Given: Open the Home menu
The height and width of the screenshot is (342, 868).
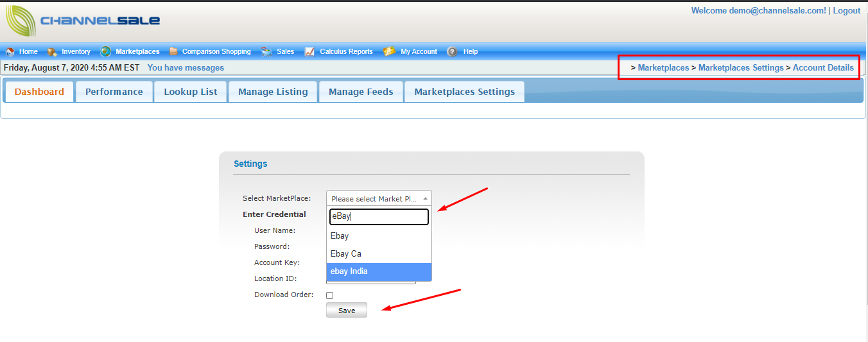Looking at the screenshot, I should point(28,52).
